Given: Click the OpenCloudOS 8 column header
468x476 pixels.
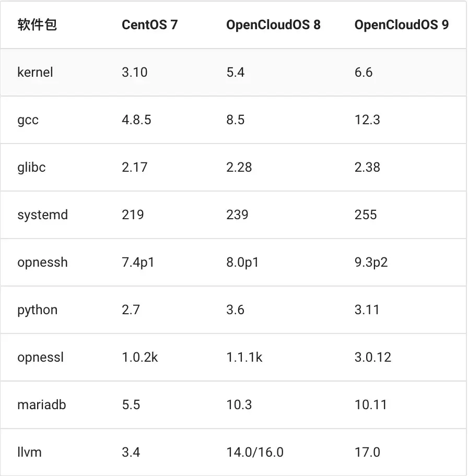Looking at the screenshot, I should tap(273, 25).
